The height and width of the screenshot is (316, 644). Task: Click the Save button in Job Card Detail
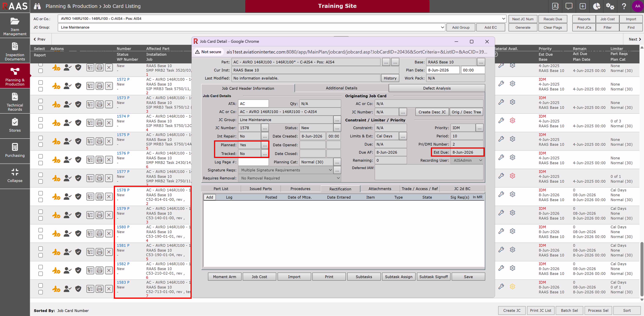tap(468, 277)
